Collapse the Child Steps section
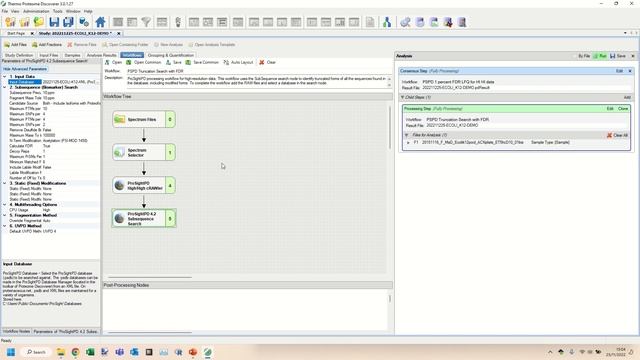The width and height of the screenshot is (640, 360). click(x=402, y=97)
